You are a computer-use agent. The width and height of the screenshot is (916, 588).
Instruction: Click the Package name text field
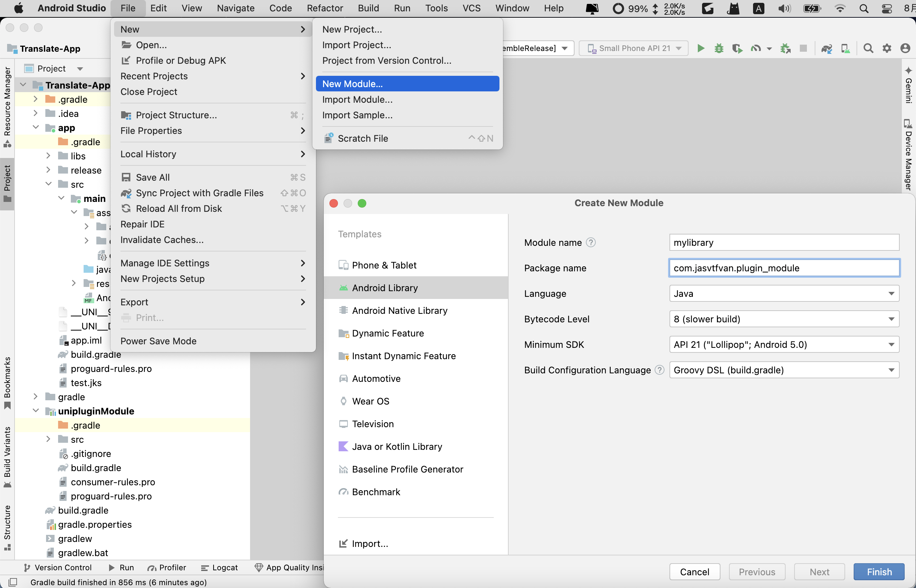click(784, 268)
